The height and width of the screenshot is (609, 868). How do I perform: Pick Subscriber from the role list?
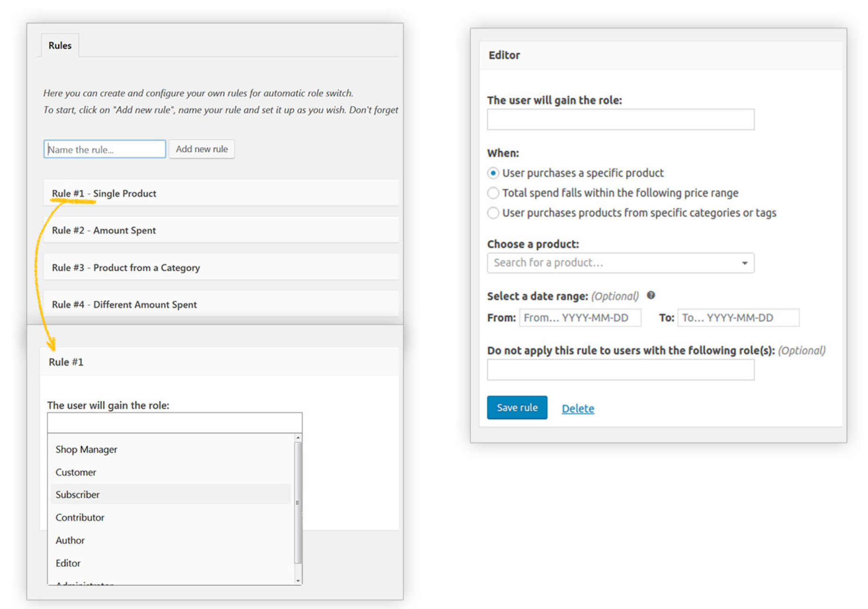coord(78,495)
